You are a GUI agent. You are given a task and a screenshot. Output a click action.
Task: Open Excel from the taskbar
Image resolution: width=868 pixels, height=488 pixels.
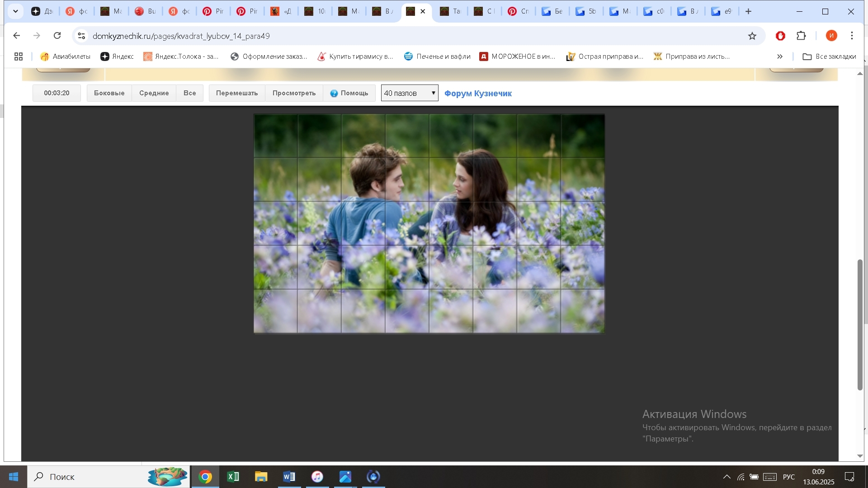(x=233, y=477)
